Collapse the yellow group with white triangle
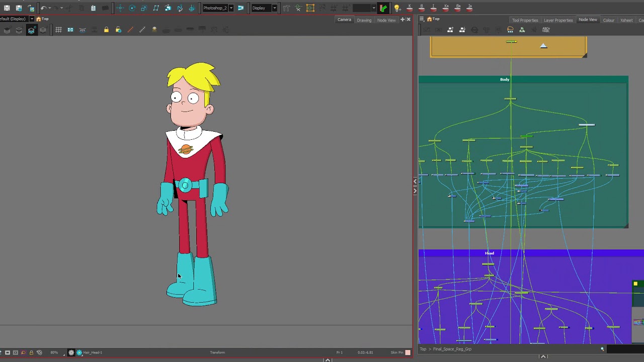 [543, 46]
